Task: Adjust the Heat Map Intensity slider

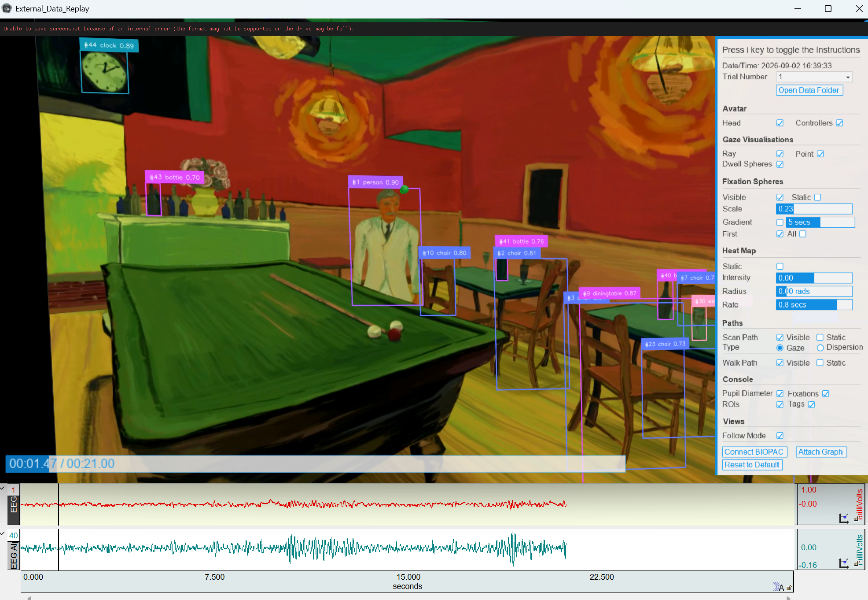Action: tap(814, 278)
